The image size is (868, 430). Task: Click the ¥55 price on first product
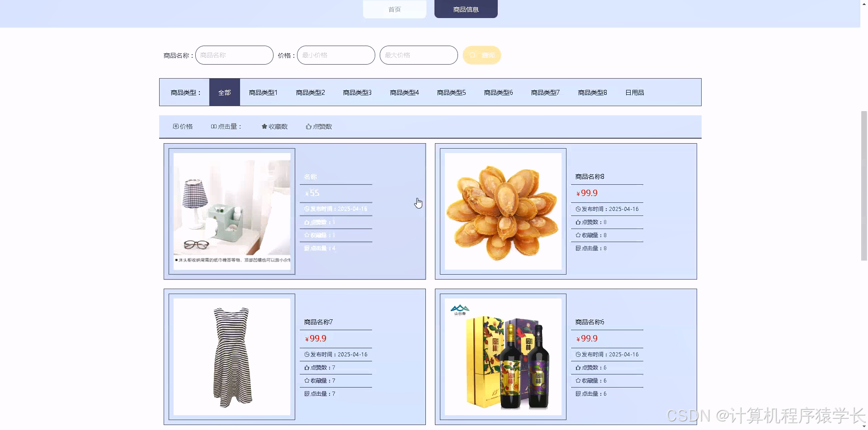click(312, 193)
